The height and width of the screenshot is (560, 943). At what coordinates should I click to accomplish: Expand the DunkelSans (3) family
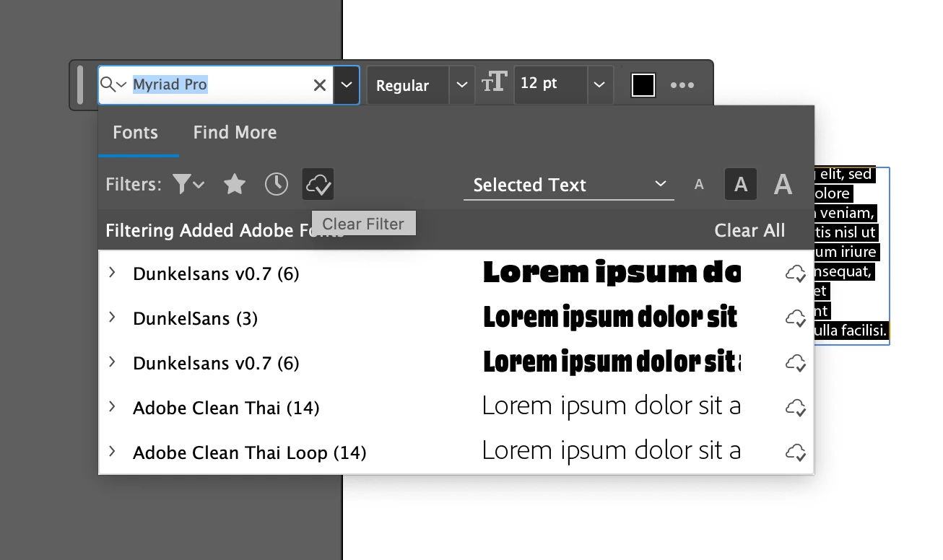tap(112, 318)
